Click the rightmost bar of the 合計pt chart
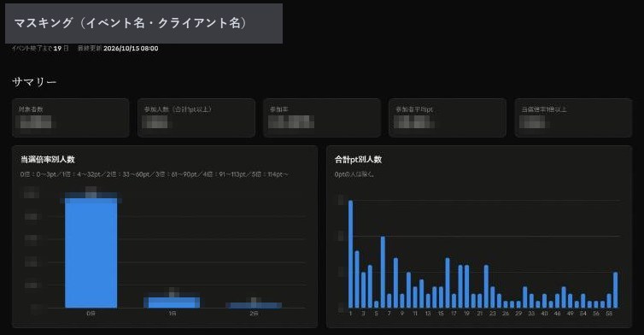 [616, 290]
